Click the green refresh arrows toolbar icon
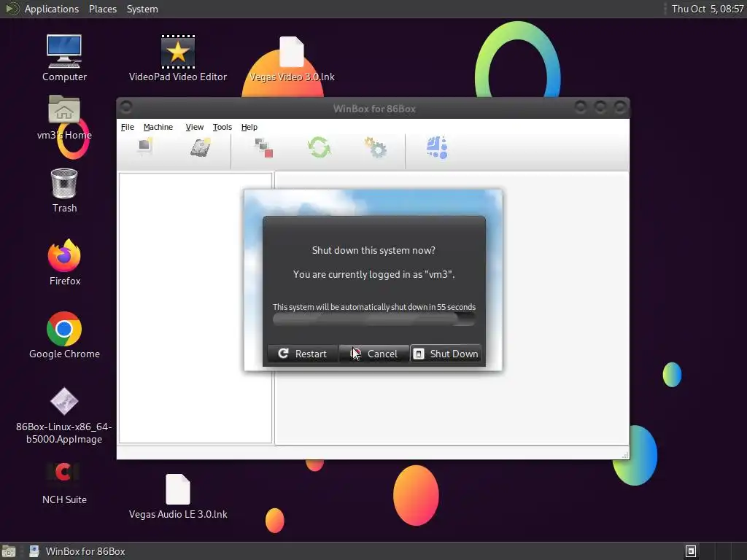This screenshot has height=560, width=747. click(x=320, y=147)
